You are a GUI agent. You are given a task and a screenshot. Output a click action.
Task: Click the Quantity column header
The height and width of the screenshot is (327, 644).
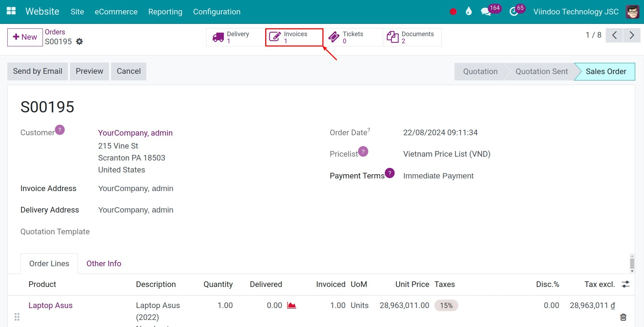coord(218,284)
